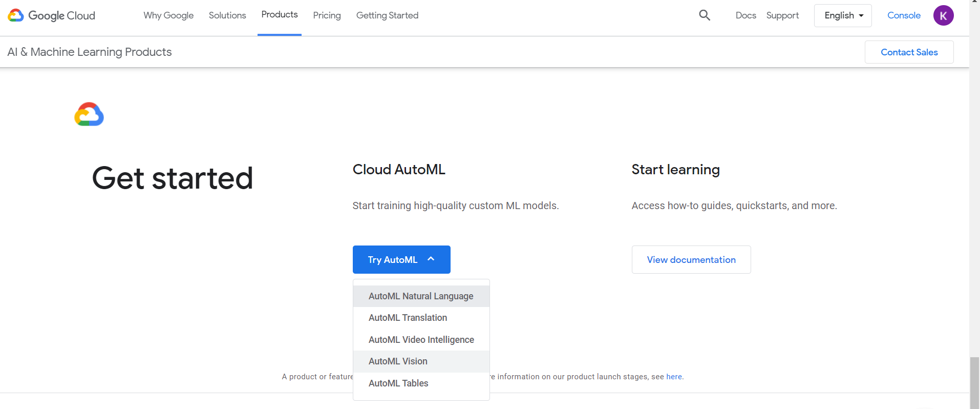Click the Contact Sales button
This screenshot has height=409, width=980.
click(x=909, y=52)
